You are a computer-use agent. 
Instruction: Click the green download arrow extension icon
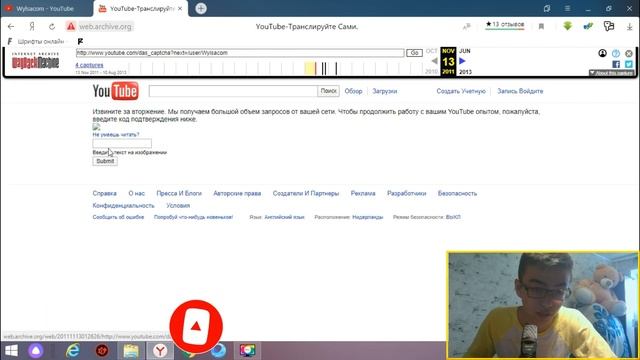point(567,26)
